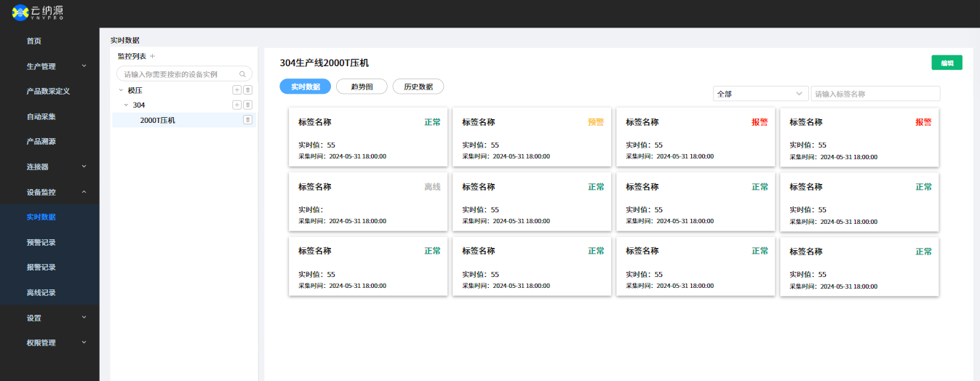Open 报警记录 in the sidebar

tap(41, 268)
